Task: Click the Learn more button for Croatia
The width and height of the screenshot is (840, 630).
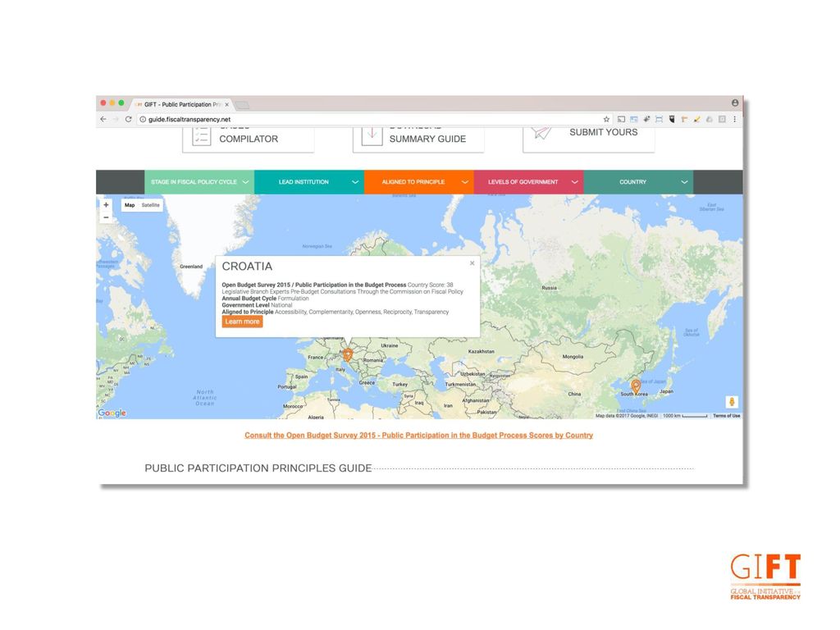Action: click(242, 322)
